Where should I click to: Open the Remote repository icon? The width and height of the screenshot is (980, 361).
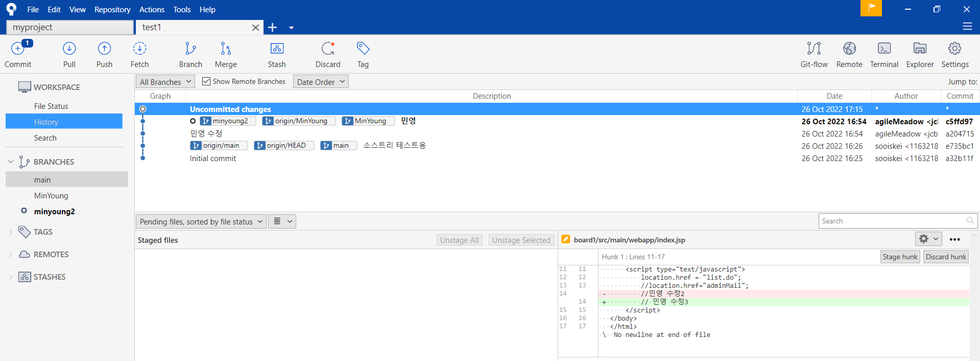click(849, 49)
